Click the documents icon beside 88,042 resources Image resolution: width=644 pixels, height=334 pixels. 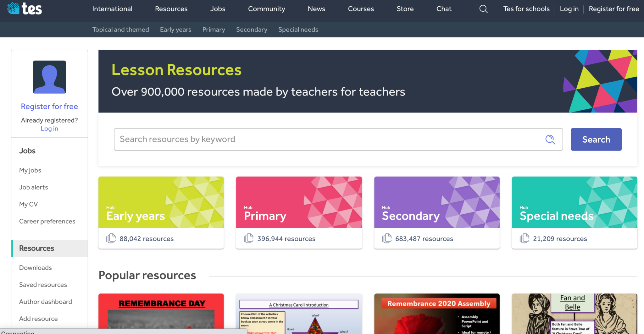[x=111, y=238]
